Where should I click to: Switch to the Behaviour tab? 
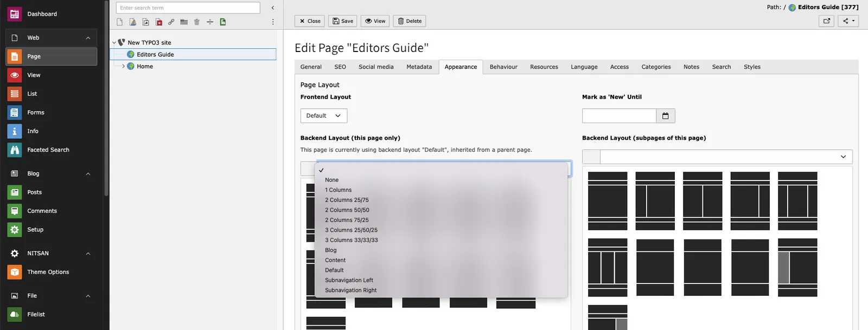(503, 67)
